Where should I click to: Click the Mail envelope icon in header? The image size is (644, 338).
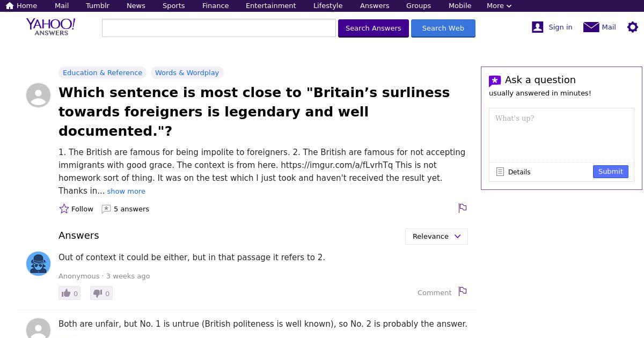pos(591,27)
